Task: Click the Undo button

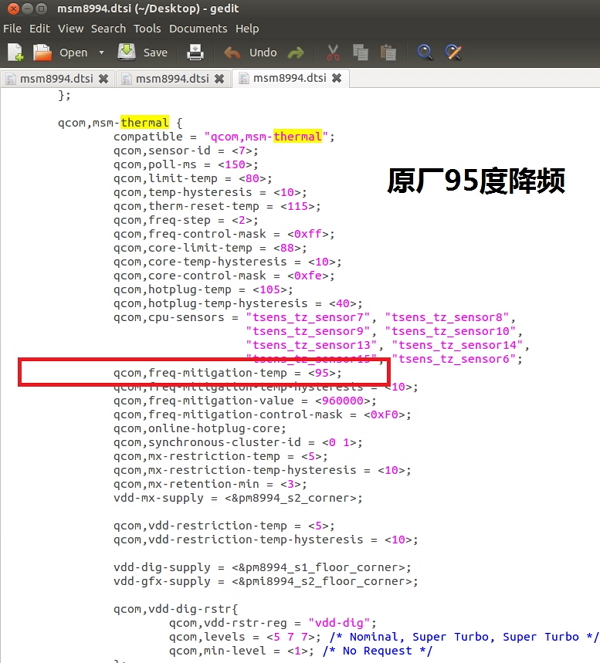Action: [x=251, y=52]
